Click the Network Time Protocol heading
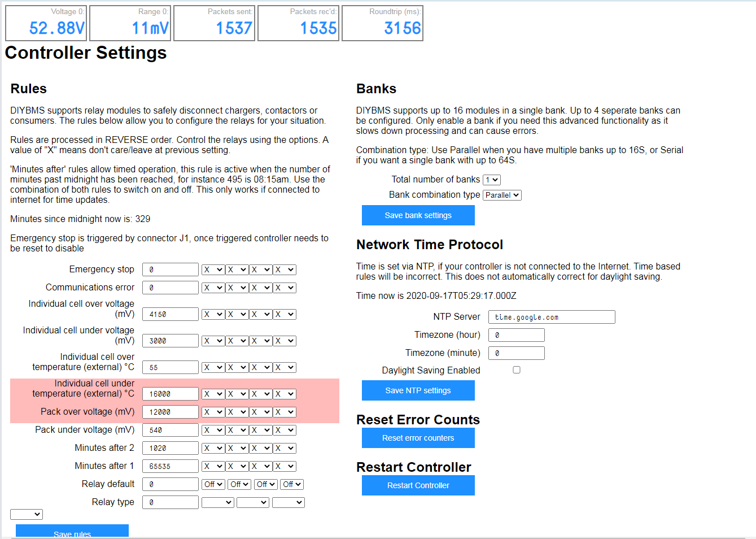This screenshot has width=756, height=539. 430,245
